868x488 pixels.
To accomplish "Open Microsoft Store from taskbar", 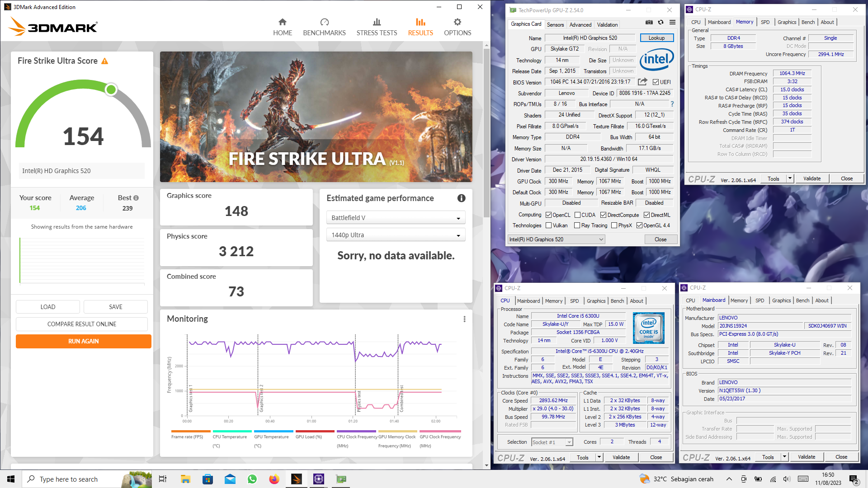I will click(208, 479).
